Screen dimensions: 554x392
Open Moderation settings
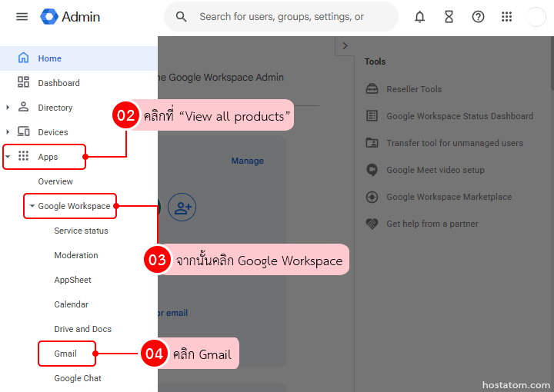pyautogui.click(x=76, y=255)
